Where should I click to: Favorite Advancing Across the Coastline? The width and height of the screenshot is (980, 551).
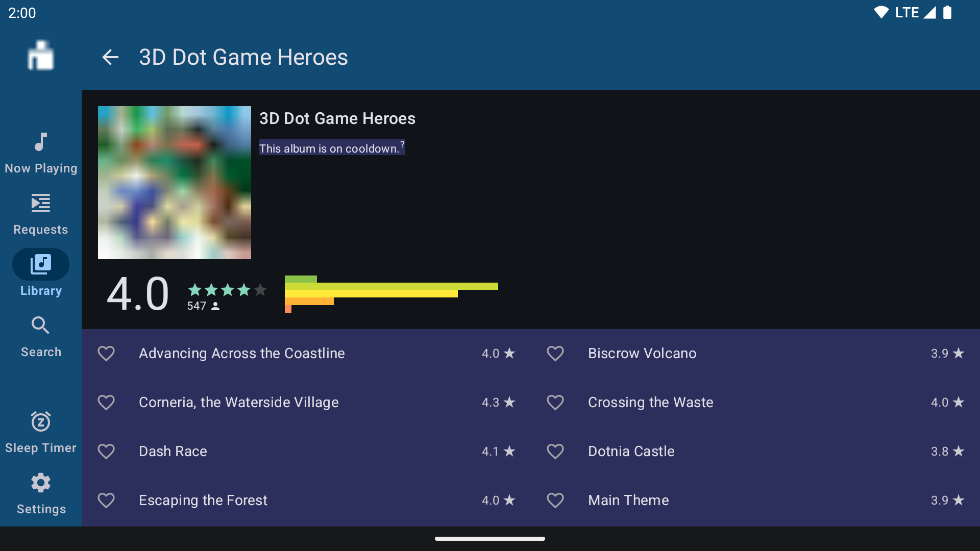click(x=106, y=353)
